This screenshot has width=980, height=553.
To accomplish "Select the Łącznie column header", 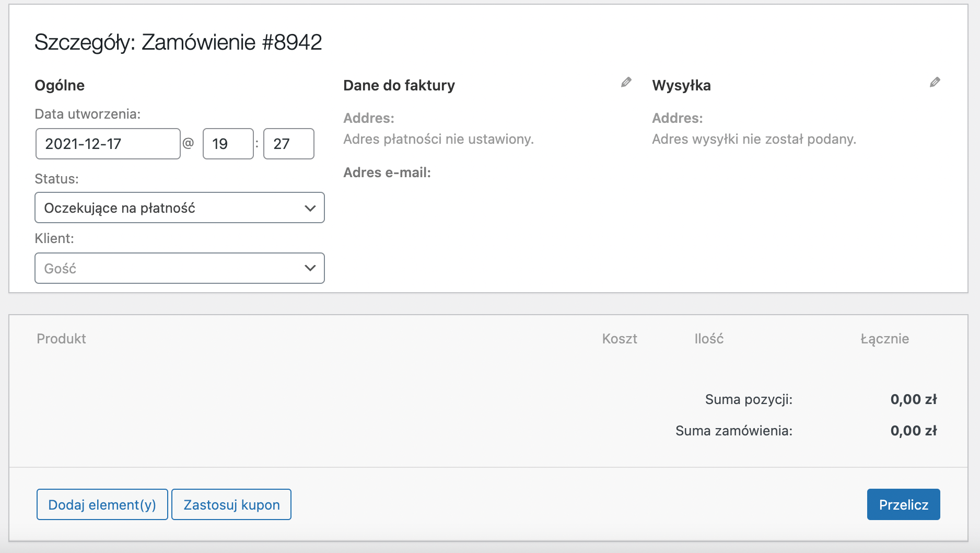I will pyautogui.click(x=885, y=339).
